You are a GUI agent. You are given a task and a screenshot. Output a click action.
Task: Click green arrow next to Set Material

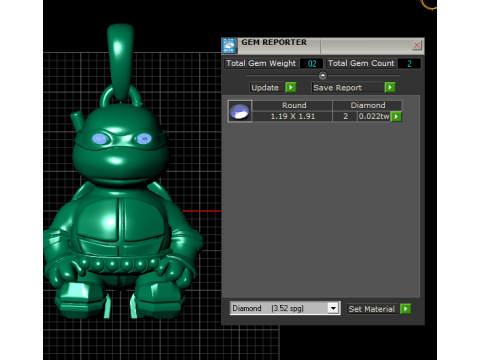click(406, 309)
